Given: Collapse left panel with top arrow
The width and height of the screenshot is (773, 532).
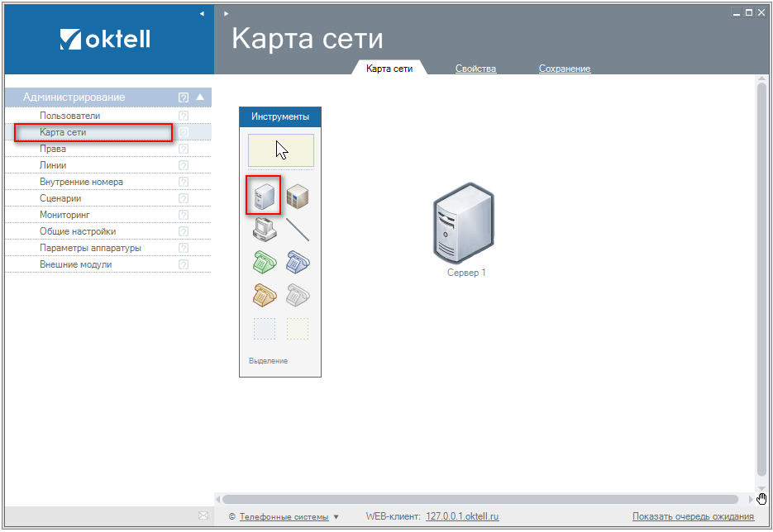Looking at the screenshot, I should [203, 13].
